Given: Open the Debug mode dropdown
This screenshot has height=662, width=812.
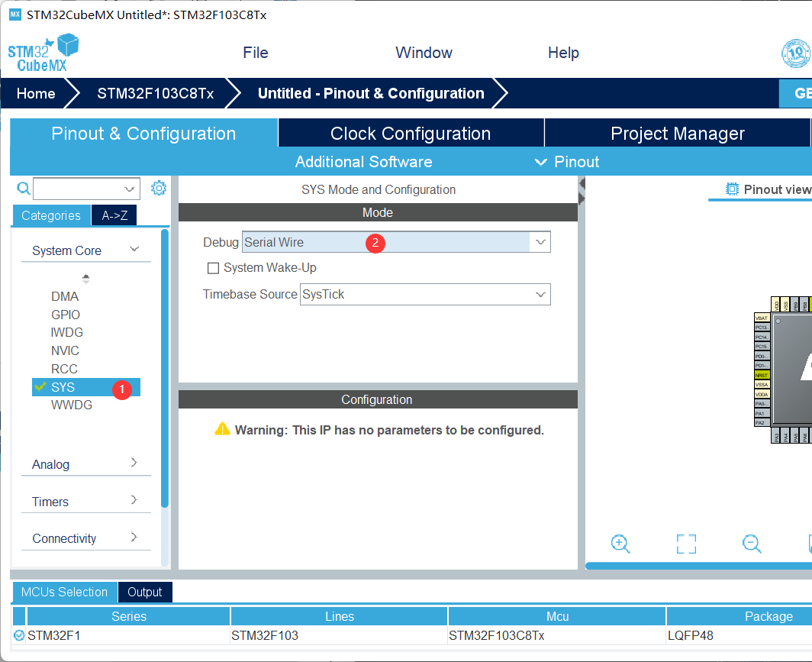Looking at the screenshot, I should (540, 242).
